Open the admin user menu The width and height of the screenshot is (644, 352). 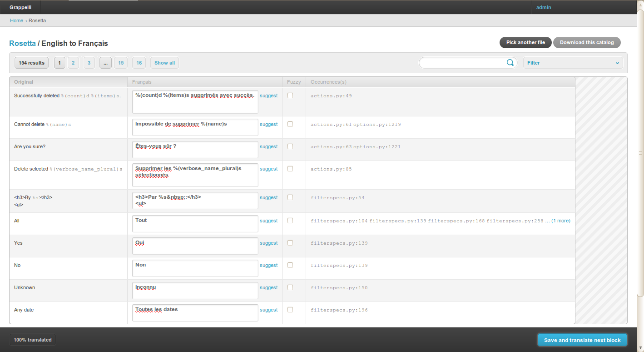click(x=544, y=7)
